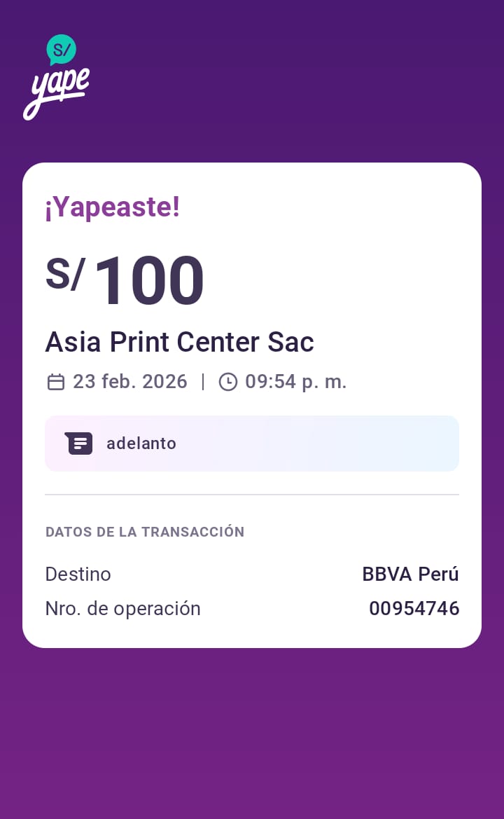Click the adelanto message text

(x=141, y=443)
